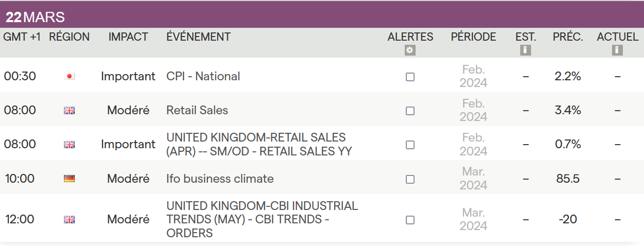Click the IMPACT column header
The height and width of the screenshot is (246, 644).
(x=128, y=37)
